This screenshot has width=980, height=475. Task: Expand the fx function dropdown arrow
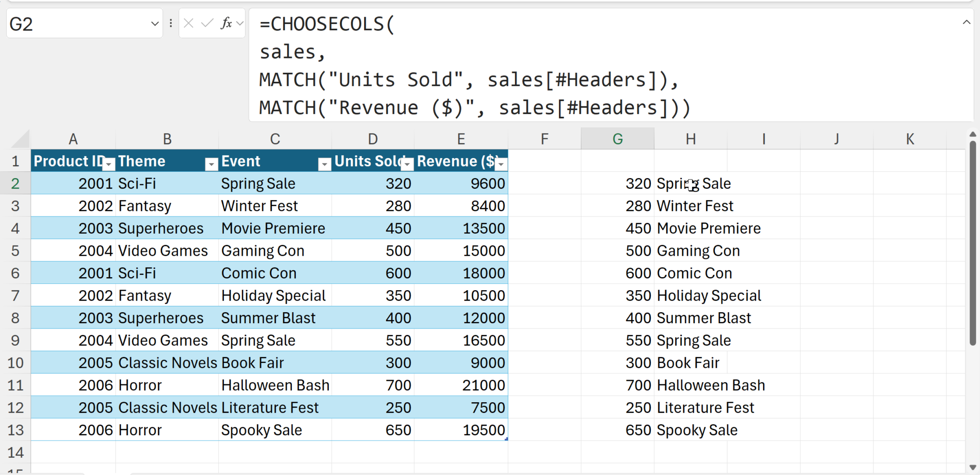coord(240,23)
